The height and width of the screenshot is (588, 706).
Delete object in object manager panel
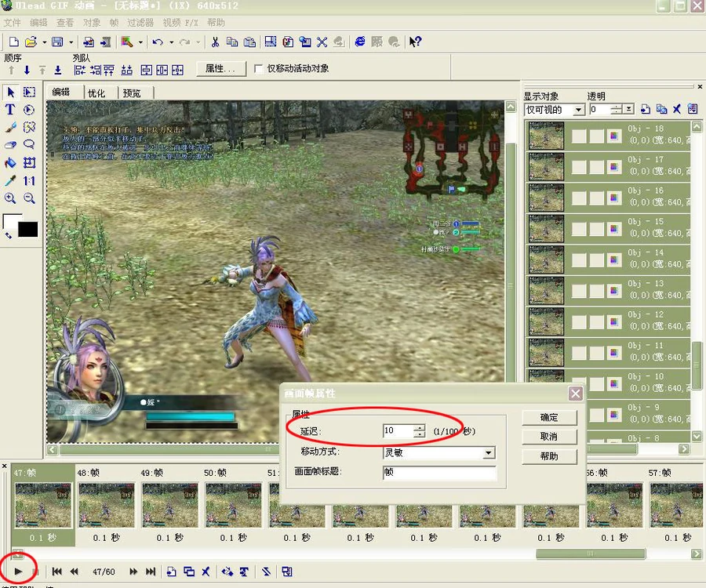click(x=677, y=109)
